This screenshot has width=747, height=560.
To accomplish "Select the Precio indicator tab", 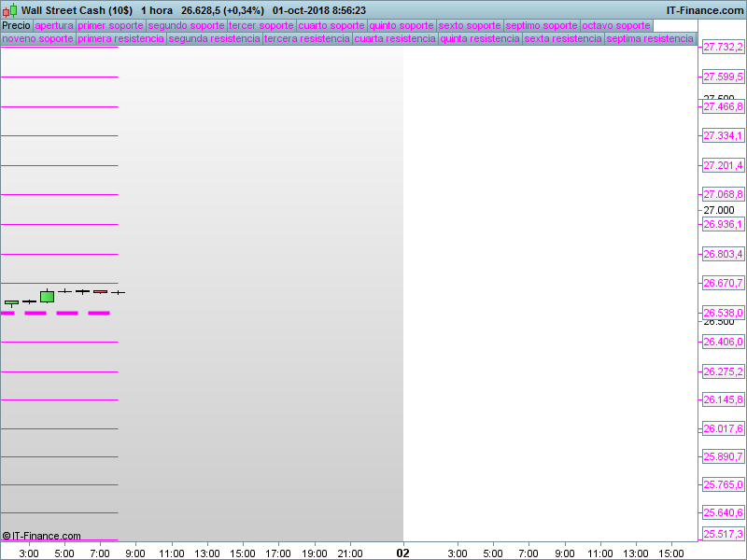I will (x=16, y=25).
